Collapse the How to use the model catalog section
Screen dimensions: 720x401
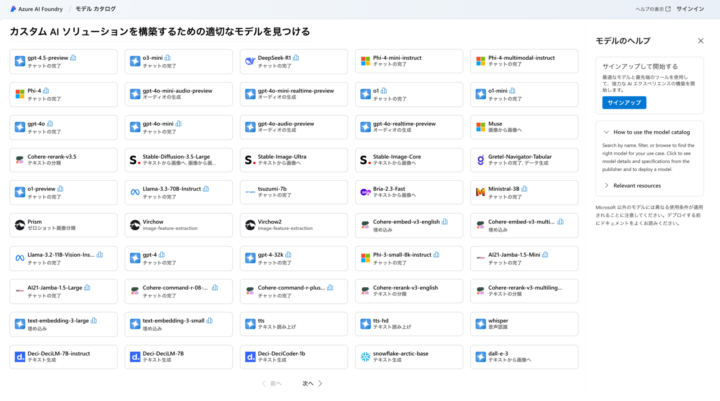click(x=604, y=131)
